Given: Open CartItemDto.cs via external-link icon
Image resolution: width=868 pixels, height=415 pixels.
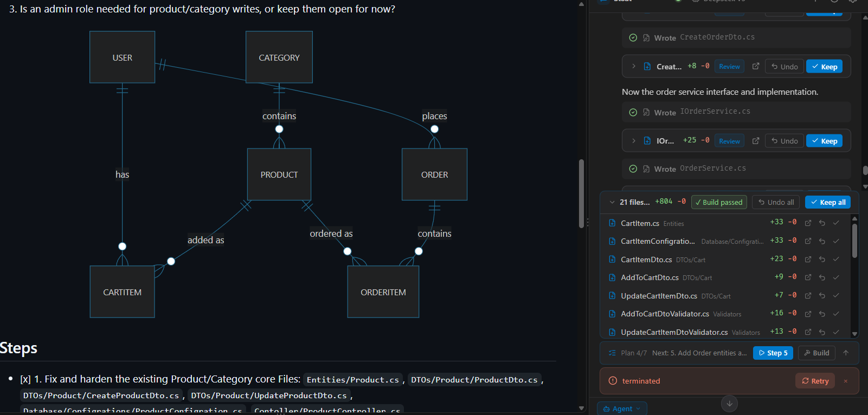Looking at the screenshot, I should coord(808,259).
